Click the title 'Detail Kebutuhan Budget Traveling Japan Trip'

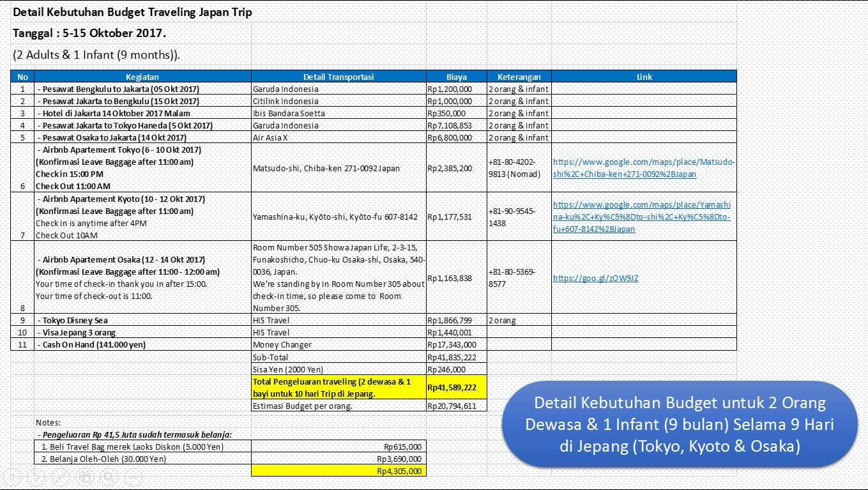coord(132,12)
